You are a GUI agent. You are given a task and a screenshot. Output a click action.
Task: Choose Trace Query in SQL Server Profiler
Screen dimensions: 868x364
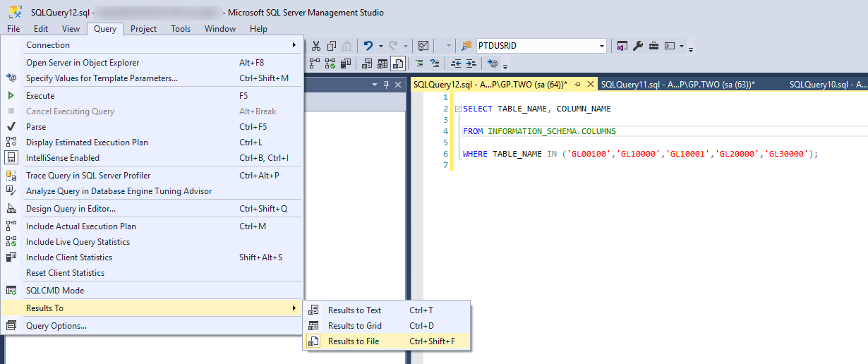[x=152, y=176]
